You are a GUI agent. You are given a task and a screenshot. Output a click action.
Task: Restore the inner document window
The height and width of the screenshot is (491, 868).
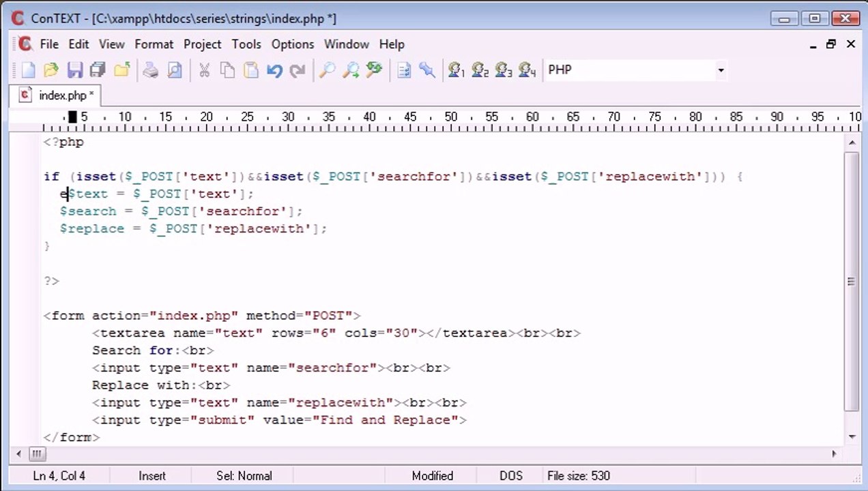pyautogui.click(x=830, y=44)
